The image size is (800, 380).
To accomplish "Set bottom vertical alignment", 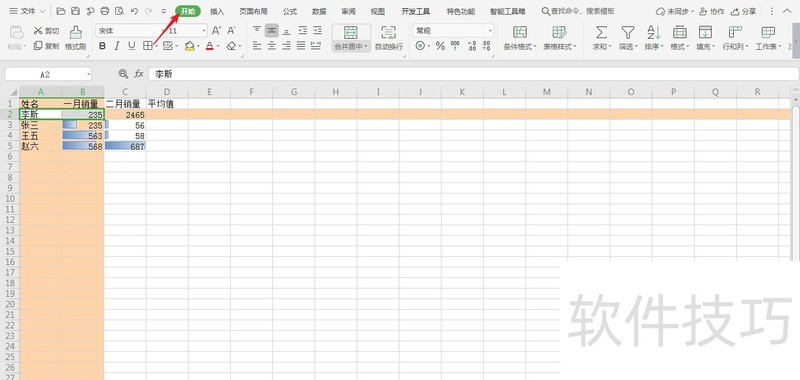I will [x=287, y=31].
